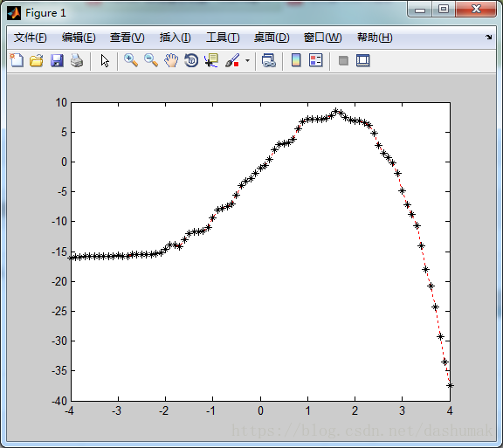Click the first data marker at x=-4
The image size is (503, 448).
coord(72,258)
